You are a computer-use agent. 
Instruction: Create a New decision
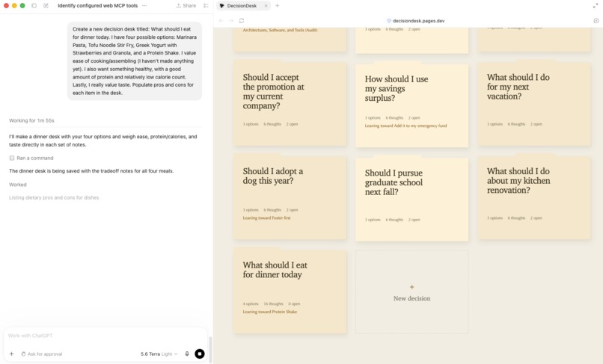412,291
